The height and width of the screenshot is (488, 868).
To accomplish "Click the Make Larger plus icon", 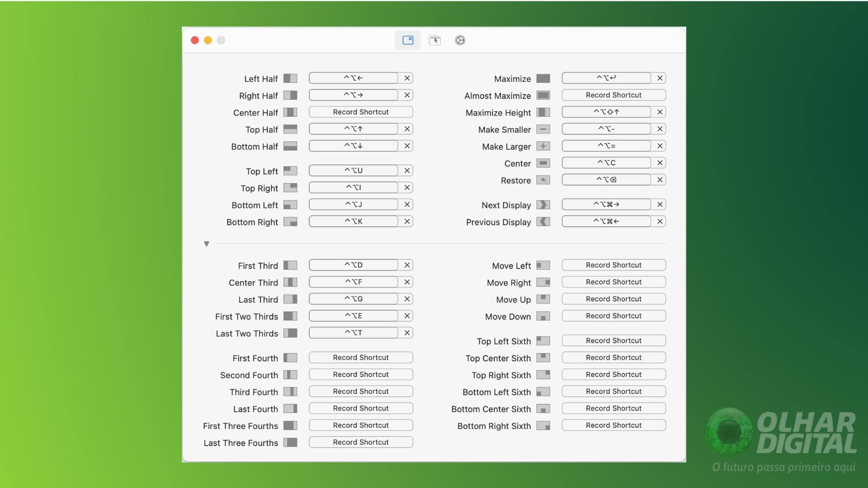I will [x=543, y=146].
